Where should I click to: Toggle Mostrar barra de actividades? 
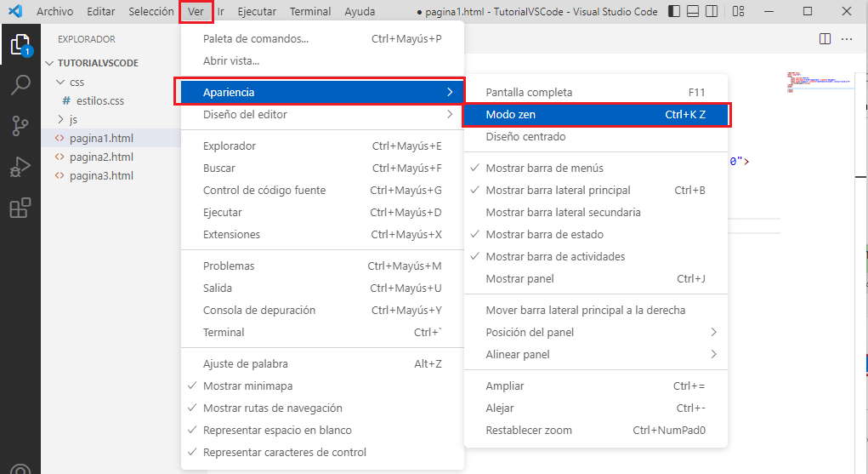tap(596, 257)
